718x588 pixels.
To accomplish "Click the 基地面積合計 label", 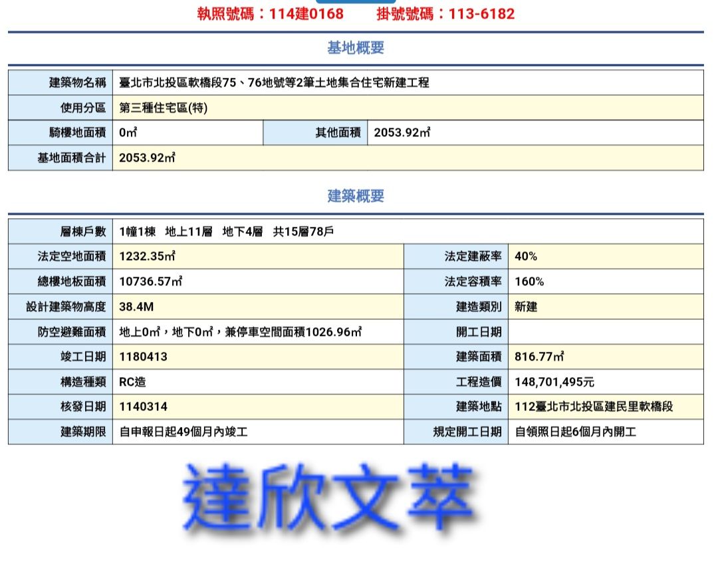I will [71, 158].
